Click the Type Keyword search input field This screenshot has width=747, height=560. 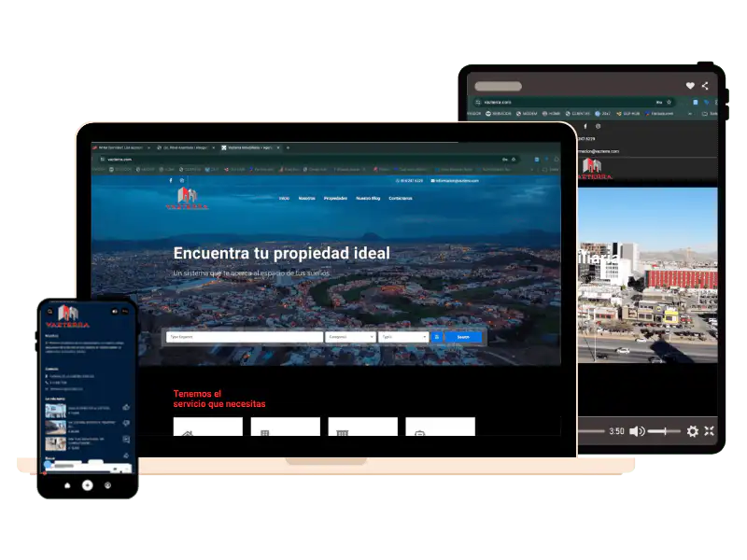tap(245, 336)
